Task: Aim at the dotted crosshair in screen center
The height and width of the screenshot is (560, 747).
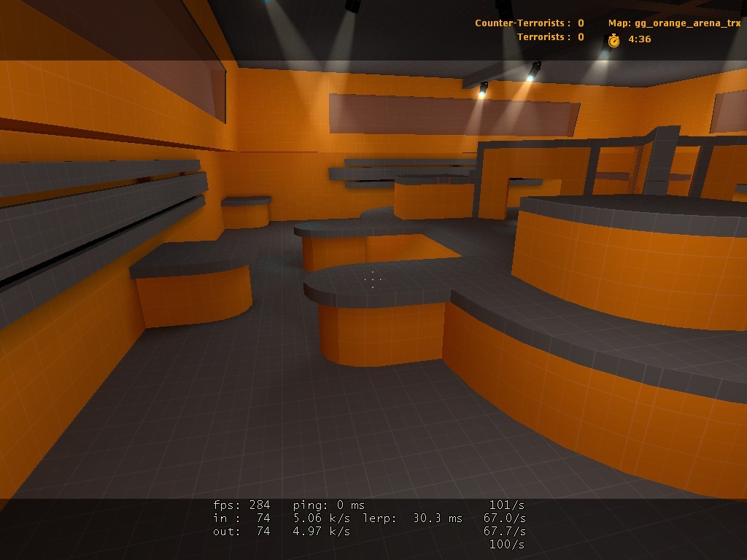Action: 373,279
